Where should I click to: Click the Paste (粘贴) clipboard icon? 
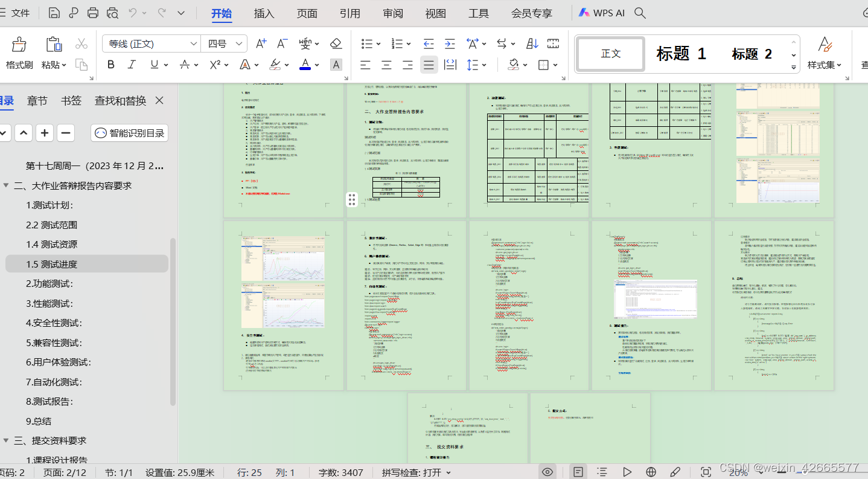click(x=54, y=45)
